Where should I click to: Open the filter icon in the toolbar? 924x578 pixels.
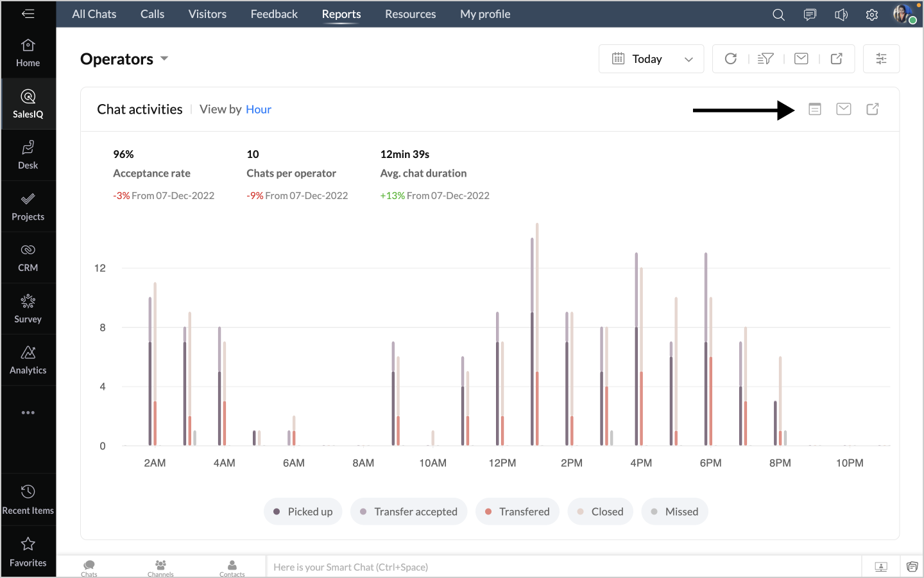click(765, 59)
